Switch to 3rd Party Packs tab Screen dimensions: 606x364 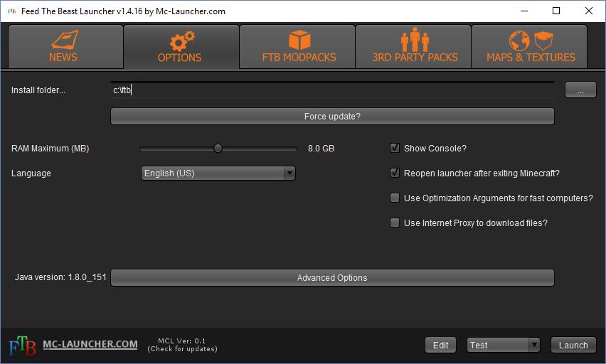pos(413,47)
